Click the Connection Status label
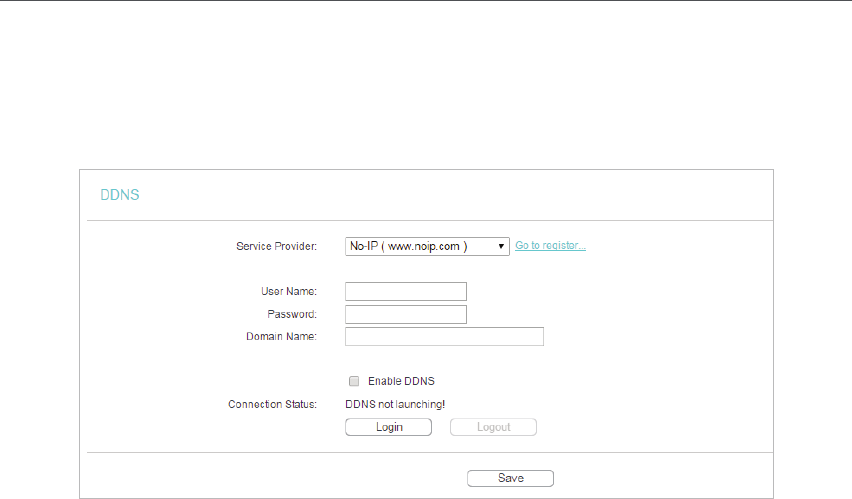Viewport: 852px width, 499px height. point(272,404)
